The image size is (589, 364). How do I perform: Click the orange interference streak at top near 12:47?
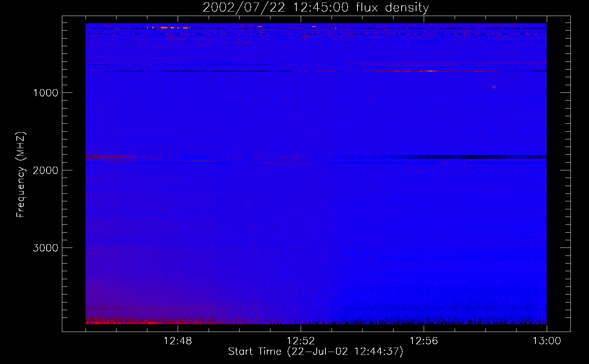(168, 27)
